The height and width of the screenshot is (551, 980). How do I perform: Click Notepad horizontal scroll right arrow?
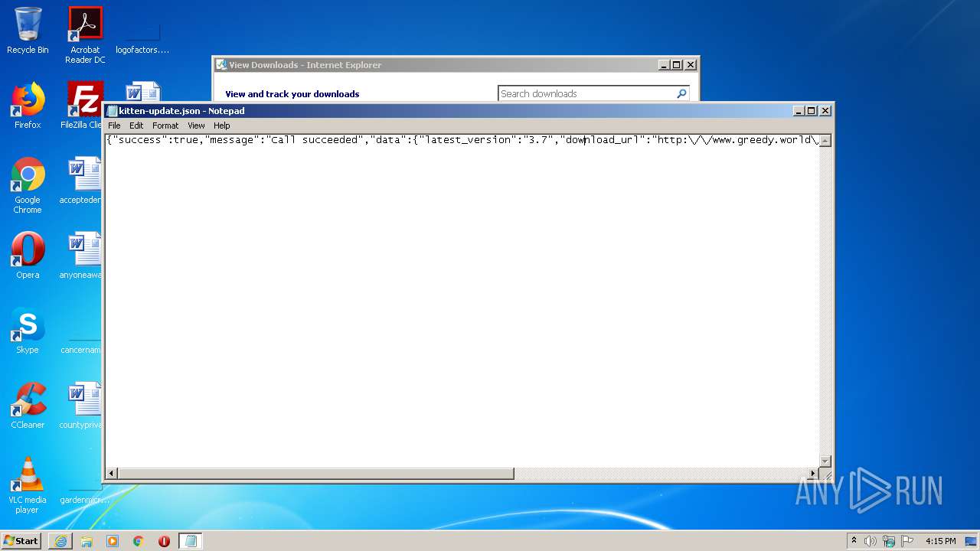[x=813, y=473]
